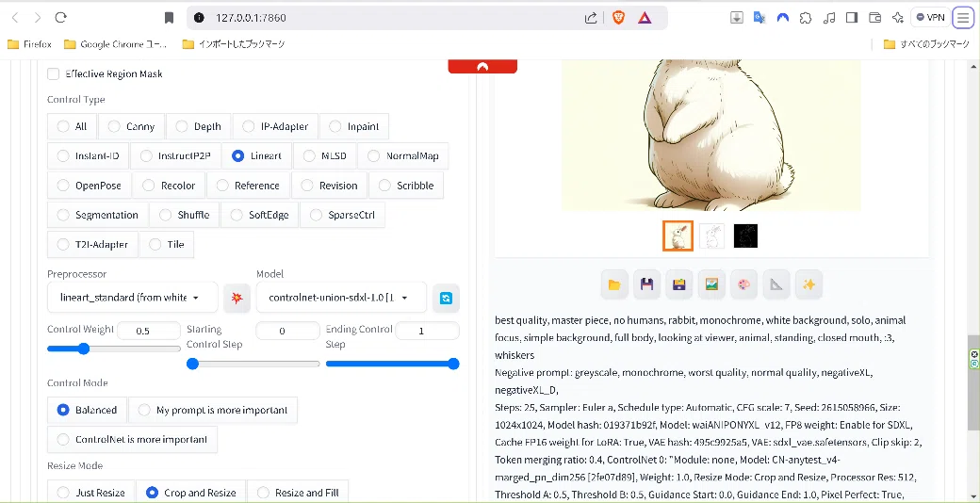The image size is (980, 503).
Task: Open the extensions puzzle icon
Action: coord(806,18)
